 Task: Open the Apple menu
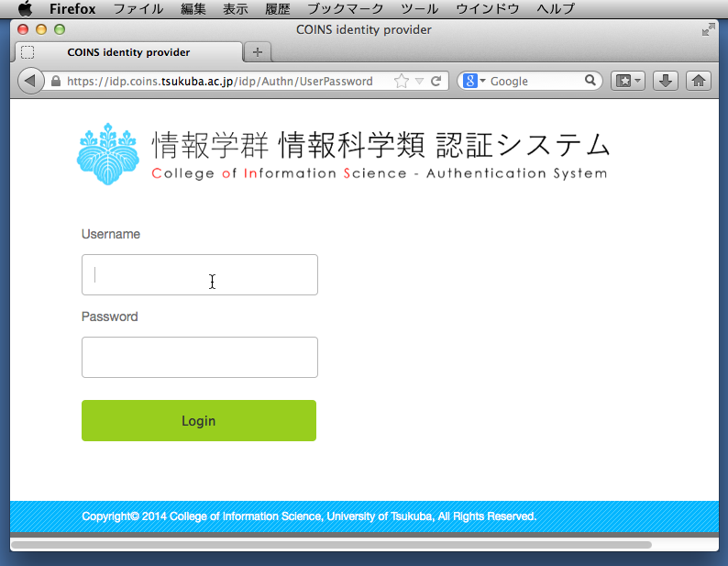click(25, 9)
